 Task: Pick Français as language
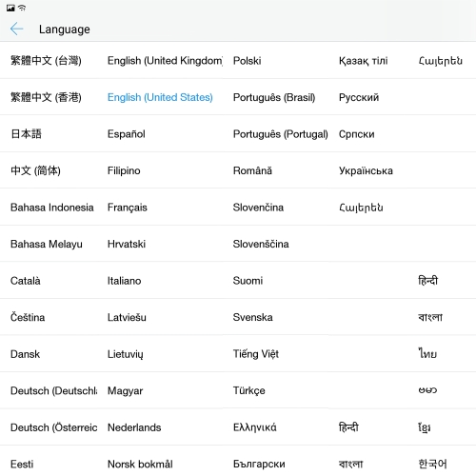(127, 208)
